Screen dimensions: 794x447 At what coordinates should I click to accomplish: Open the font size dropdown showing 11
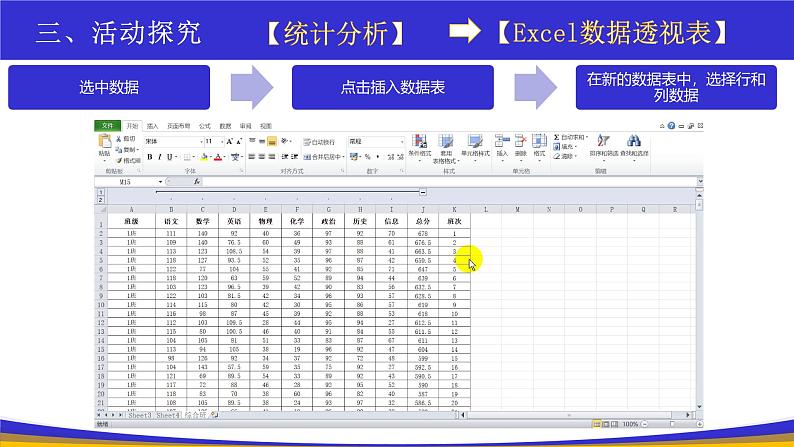point(222,142)
